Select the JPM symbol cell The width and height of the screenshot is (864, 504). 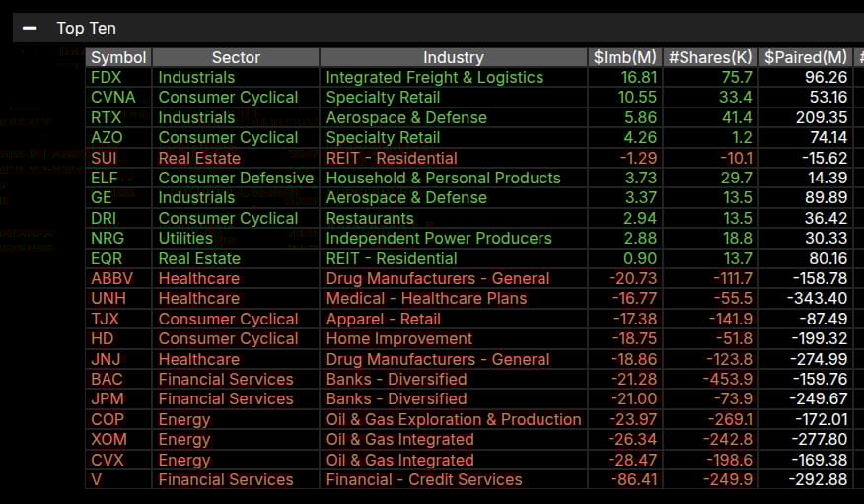tap(118, 398)
